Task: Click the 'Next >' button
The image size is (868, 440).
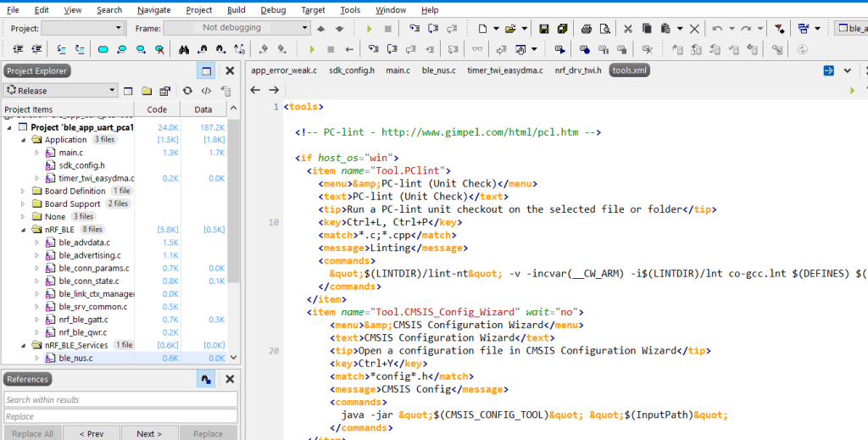Action: [149, 433]
